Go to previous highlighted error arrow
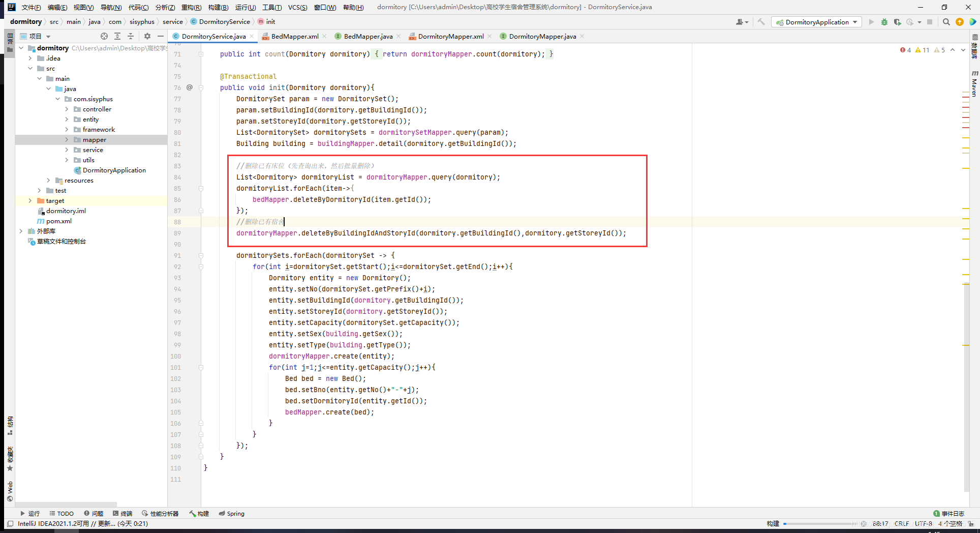Screen dimensions: 980x533 tap(953, 50)
